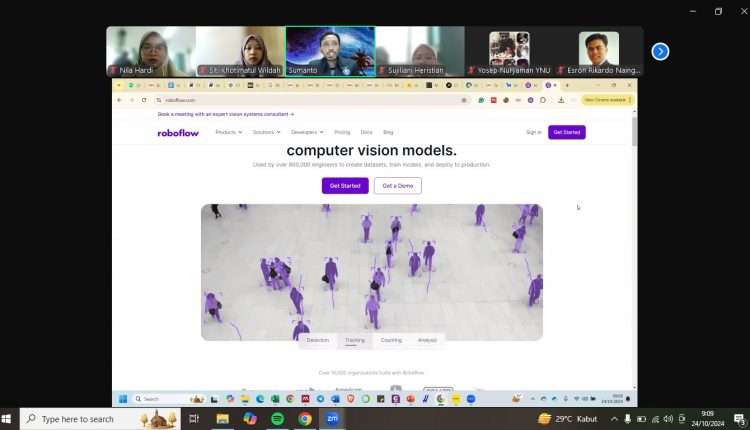750x430 pixels.
Task: Open the volume tray icon
Action: [668, 419]
